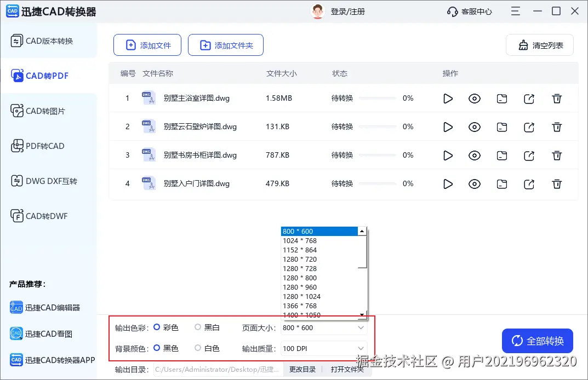Pick 1280 * 1024 page size

pos(319,296)
